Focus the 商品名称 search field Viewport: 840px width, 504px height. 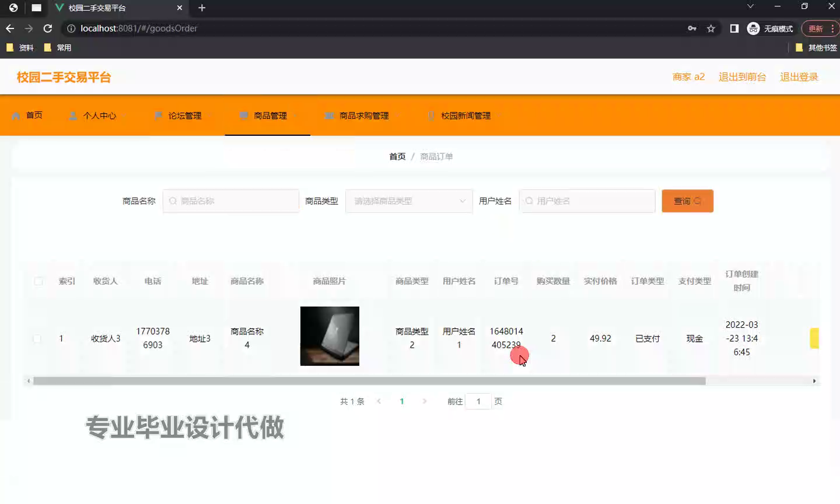click(231, 201)
